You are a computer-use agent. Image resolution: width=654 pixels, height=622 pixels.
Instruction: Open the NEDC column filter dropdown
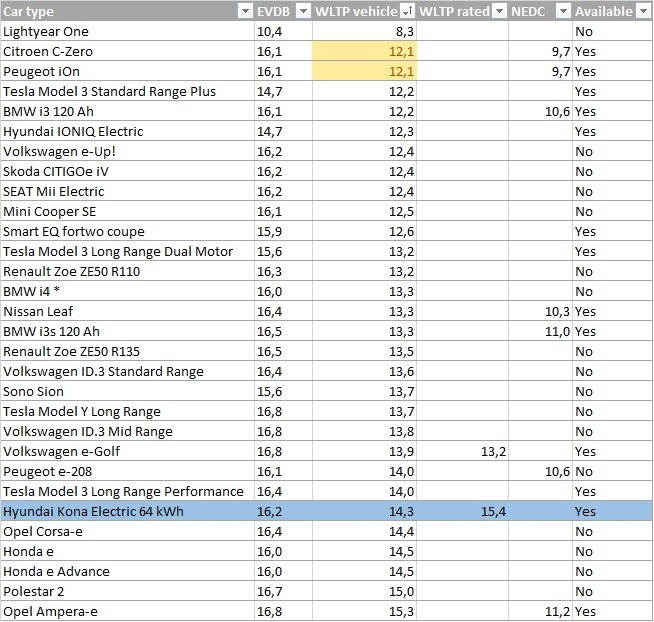click(x=563, y=11)
